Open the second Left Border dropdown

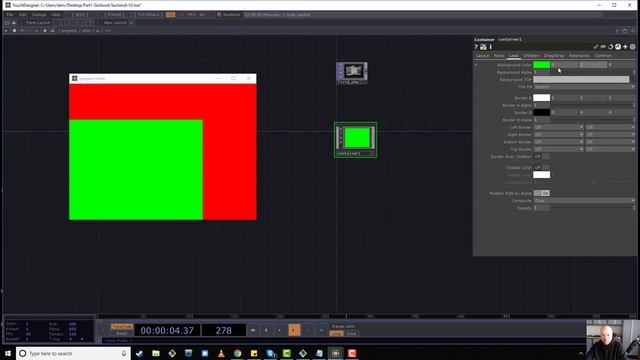610,127
